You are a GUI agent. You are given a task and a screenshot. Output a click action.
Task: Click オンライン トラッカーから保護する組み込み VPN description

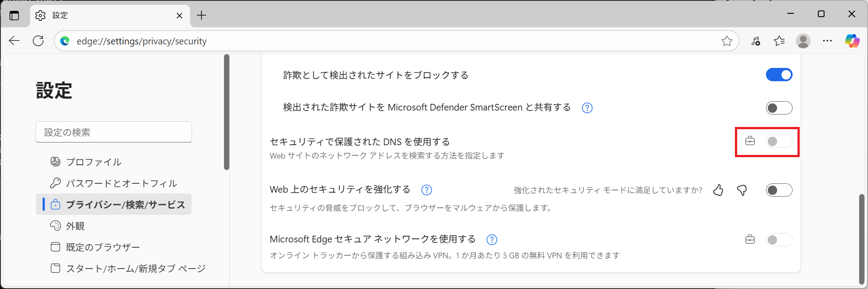[445, 256]
